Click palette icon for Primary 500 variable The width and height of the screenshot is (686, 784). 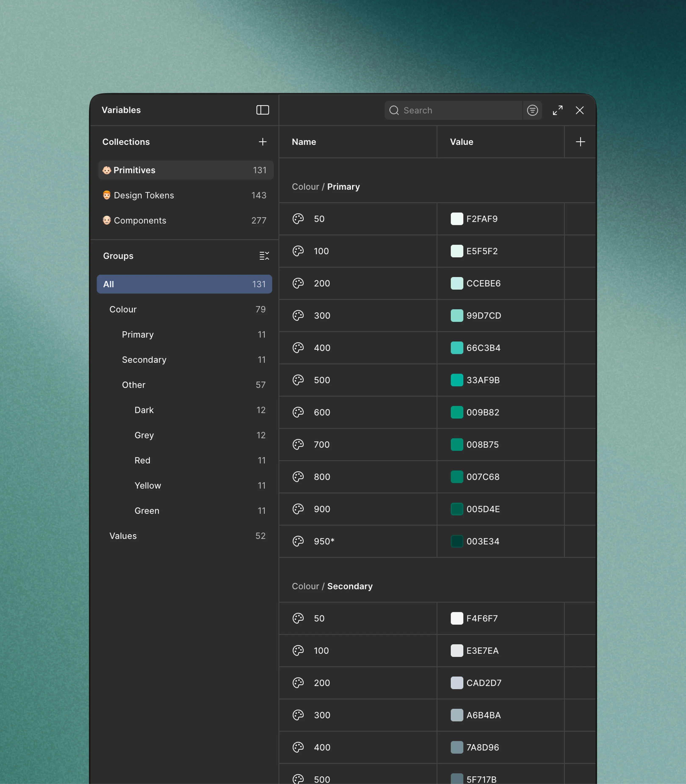point(298,380)
